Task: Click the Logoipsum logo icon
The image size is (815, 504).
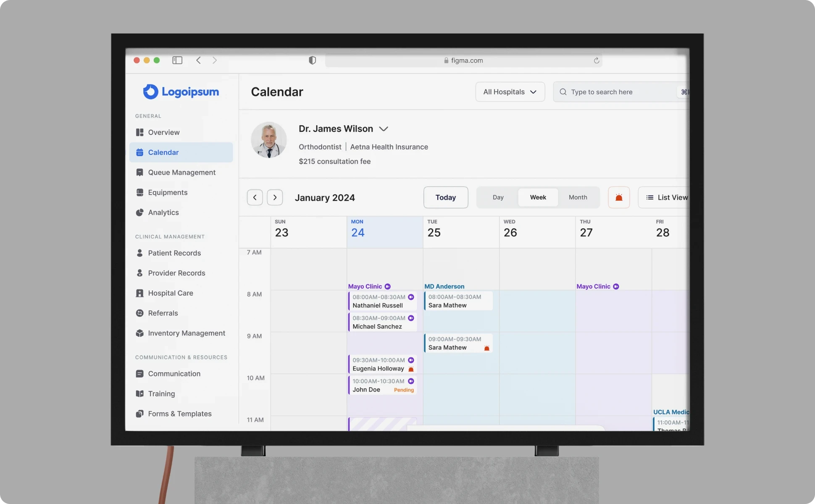Action: pyautogui.click(x=150, y=92)
